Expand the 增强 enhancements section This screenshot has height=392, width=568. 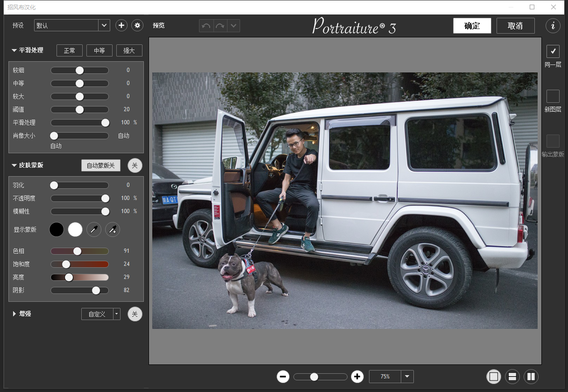point(14,314)
